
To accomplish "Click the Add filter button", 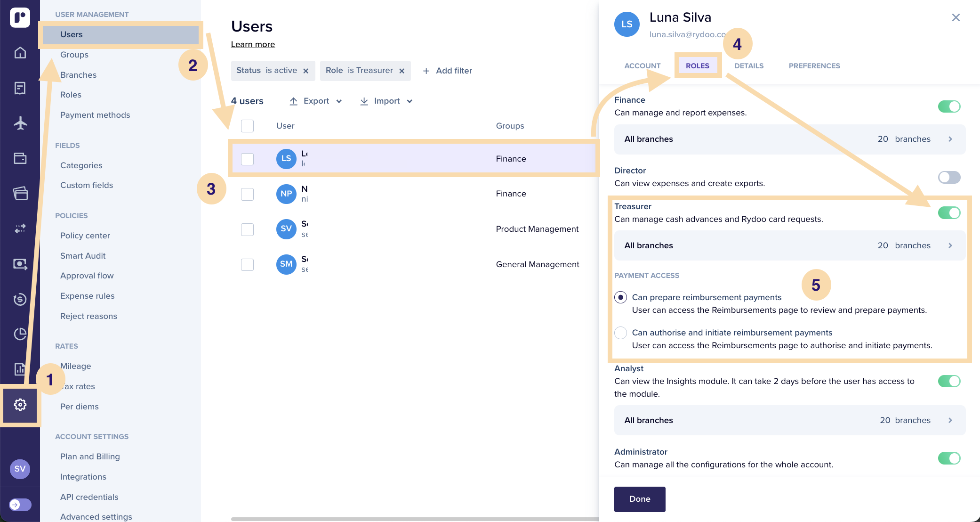I will coord(447,71).
